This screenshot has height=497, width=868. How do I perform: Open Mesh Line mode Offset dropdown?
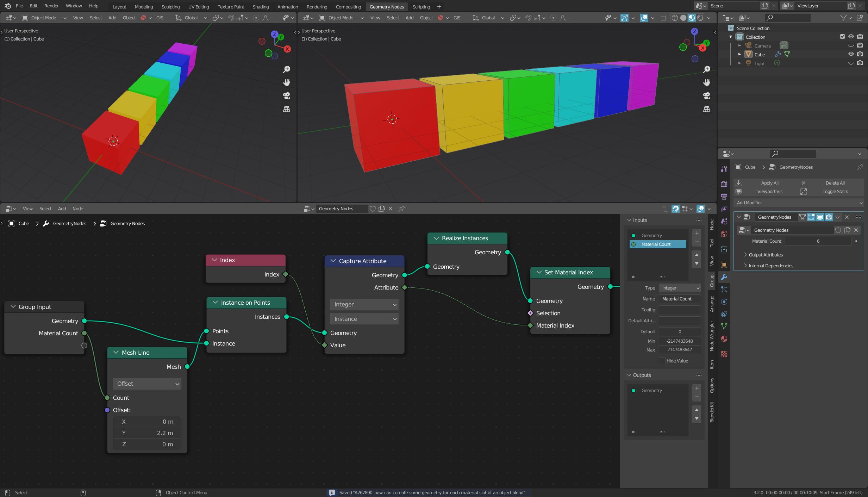[x=147, y=384]
